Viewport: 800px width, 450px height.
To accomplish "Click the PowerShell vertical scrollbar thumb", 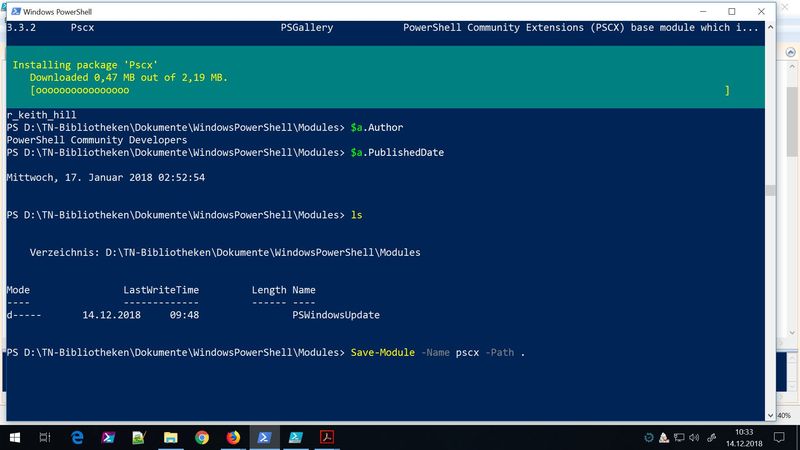I will tap(770, 190).
